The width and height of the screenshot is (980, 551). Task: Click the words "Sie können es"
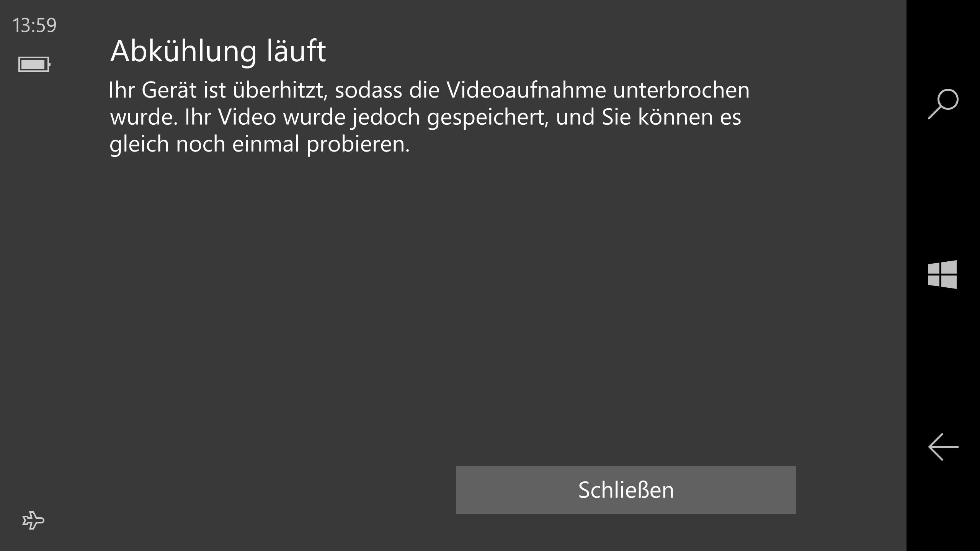coord(671,117)
